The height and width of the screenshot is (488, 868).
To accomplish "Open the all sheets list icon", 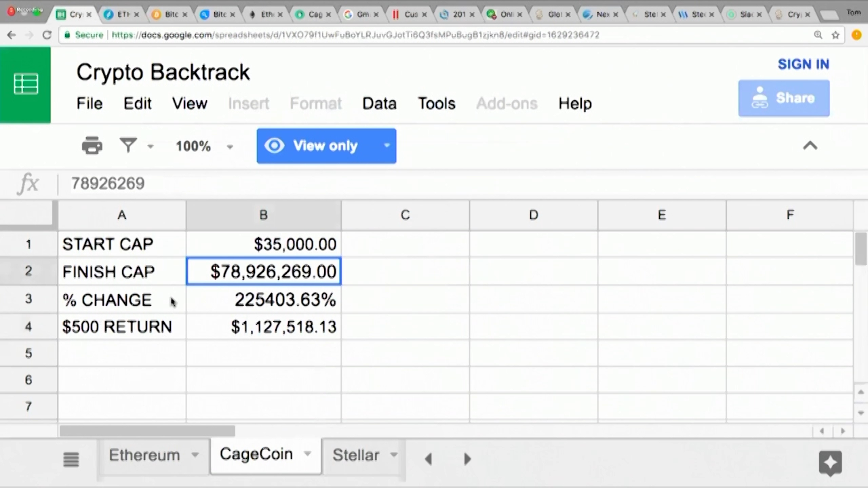I will coord(71,460).
